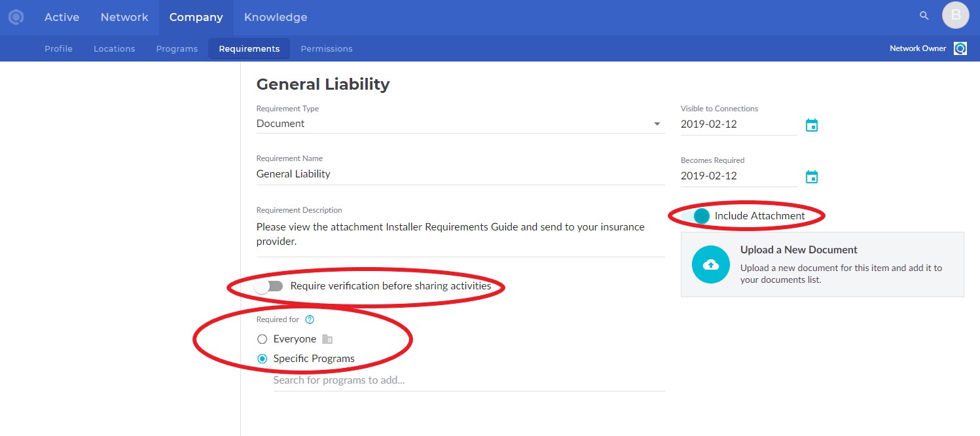This screenshot has width=980, height=436.
Task: Open calendar for Visible to Connections date
Action: tap(812, 125)
